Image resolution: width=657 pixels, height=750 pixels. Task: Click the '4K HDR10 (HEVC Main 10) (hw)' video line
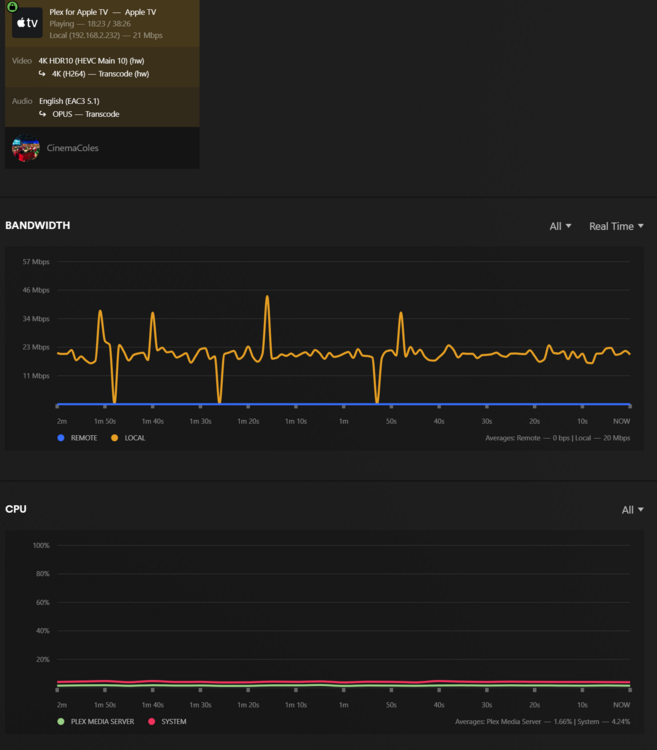tap(91, 61)
